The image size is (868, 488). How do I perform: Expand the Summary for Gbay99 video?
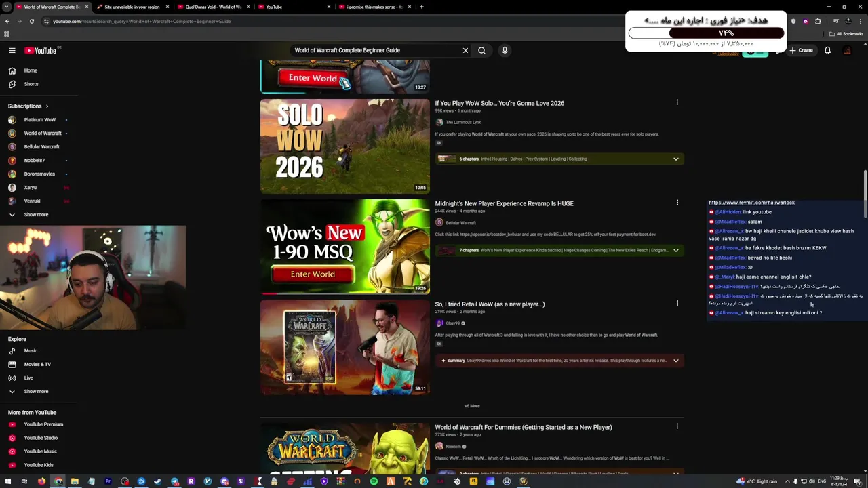click(675, 361)
